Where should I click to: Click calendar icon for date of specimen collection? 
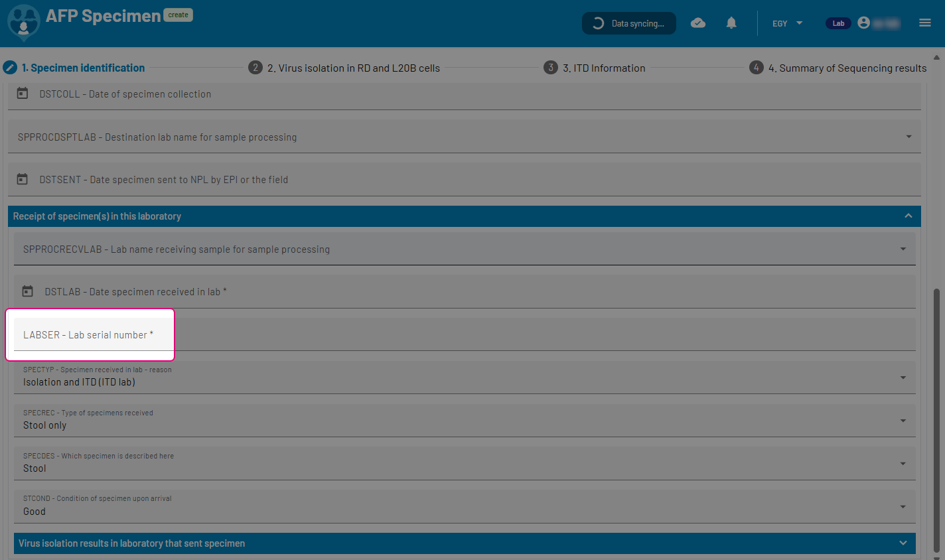point(23,94)
